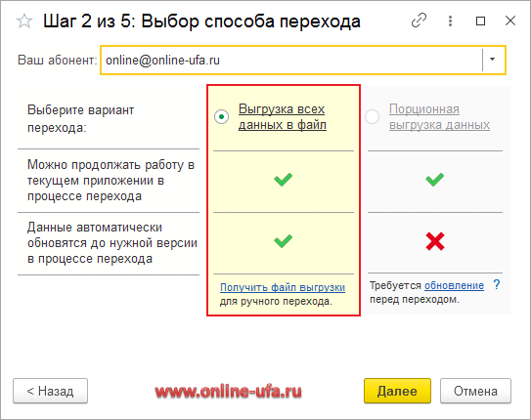Click the Ваш абонент label
This screenshot has height=420, width=531.
tap(58, 60)
